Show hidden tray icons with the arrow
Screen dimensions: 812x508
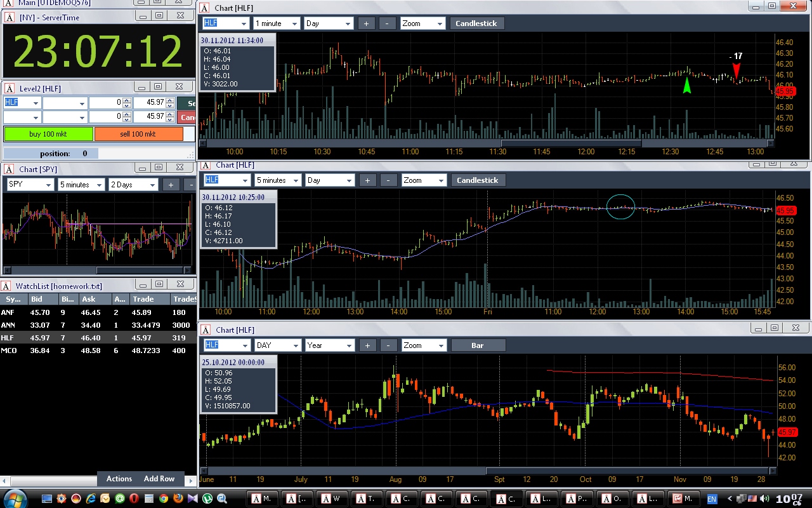(730, 498)
